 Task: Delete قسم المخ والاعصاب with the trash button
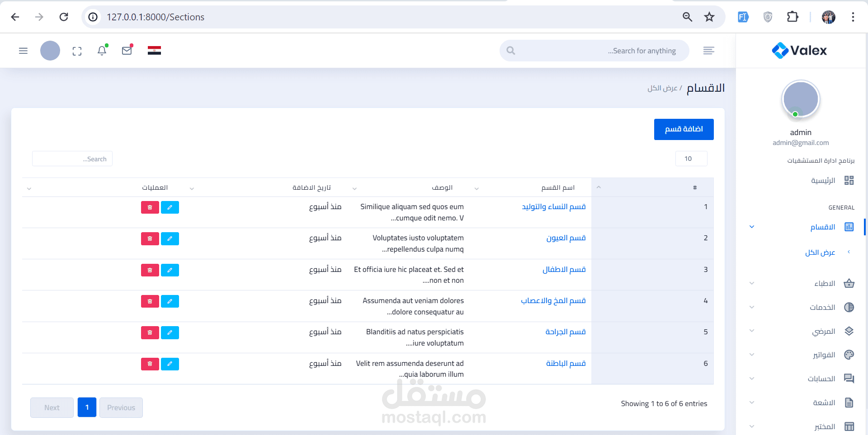point(150,301)
